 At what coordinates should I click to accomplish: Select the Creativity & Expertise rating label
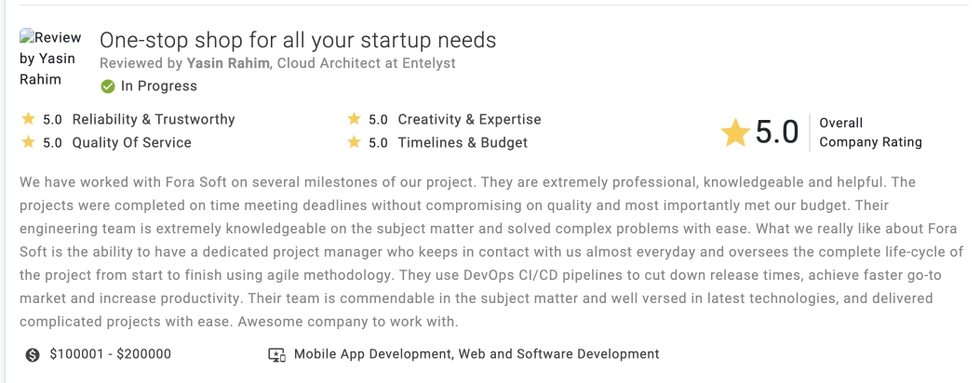point(469,119)
